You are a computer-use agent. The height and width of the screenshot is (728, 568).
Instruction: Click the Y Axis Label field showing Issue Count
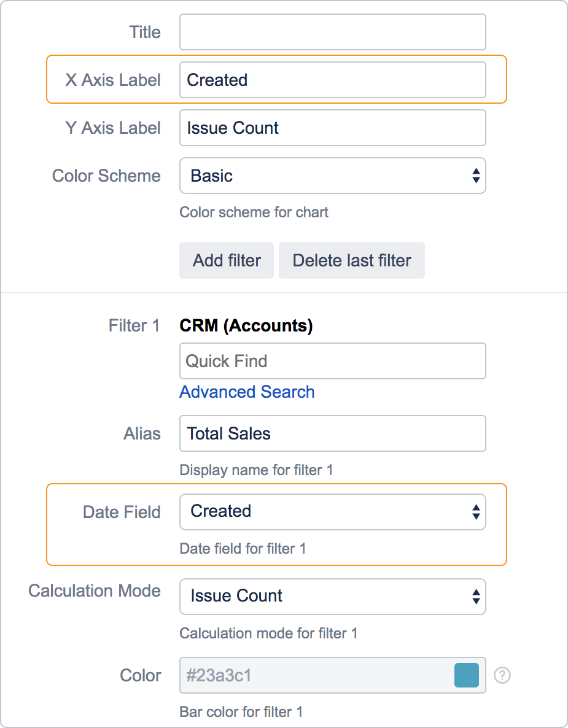point(332,128)
